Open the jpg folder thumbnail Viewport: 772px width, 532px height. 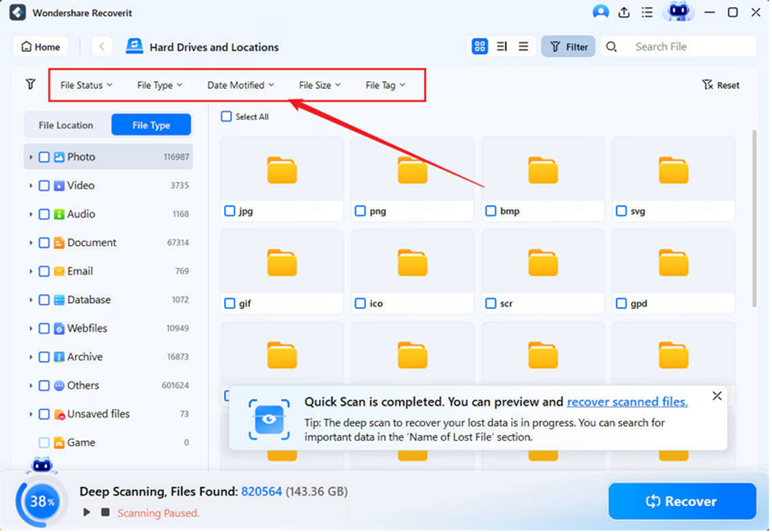[x=283, y=170]
